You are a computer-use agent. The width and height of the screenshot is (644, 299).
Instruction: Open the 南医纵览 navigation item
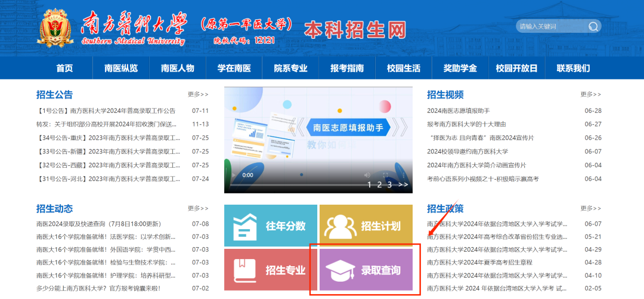pos(121,68)
